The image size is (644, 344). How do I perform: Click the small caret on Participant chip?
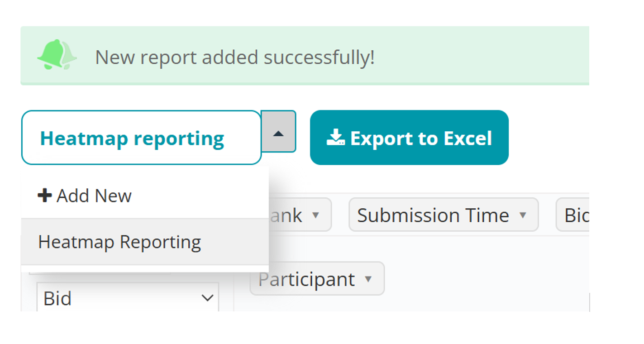tap(368, 279)
